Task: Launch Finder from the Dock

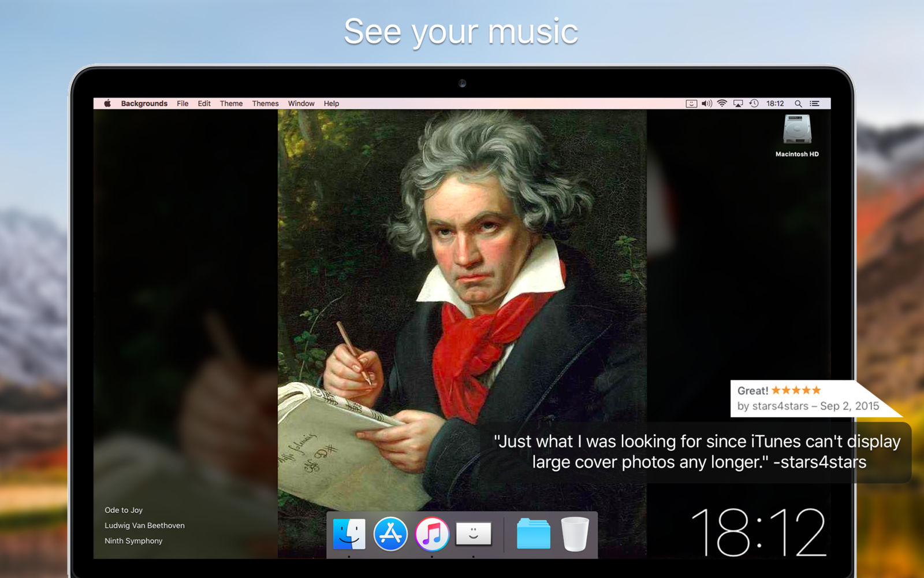Action: click(x=349, y=533)
